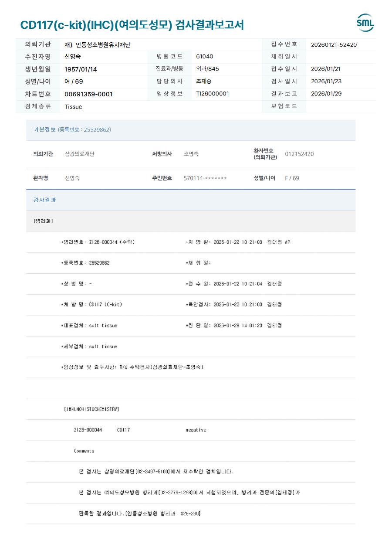Click the comment line mentioning 02-3497-5100
Screen dimensions: 392x554
(156, 472)
